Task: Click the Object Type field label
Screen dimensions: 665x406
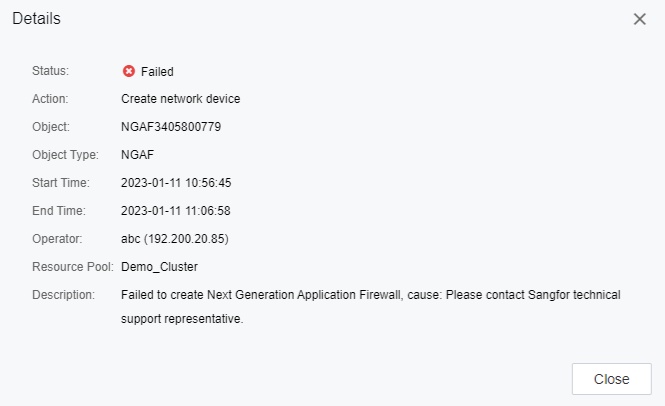Action: point(65,155)
